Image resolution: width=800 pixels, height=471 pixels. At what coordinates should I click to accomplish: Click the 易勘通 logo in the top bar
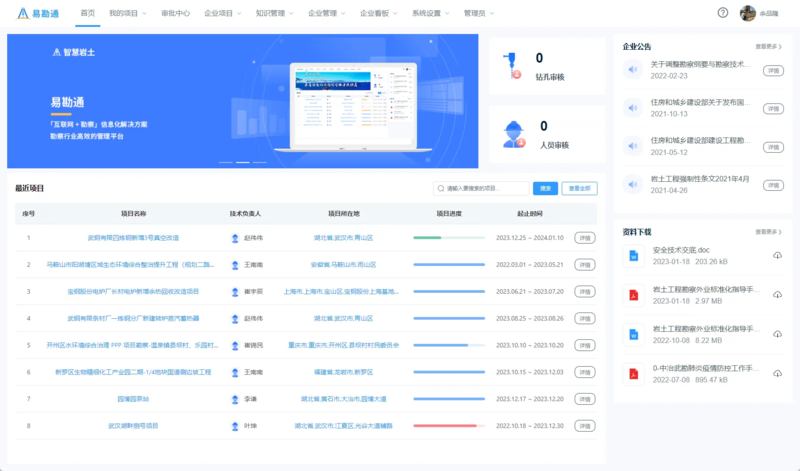point(38,14)
